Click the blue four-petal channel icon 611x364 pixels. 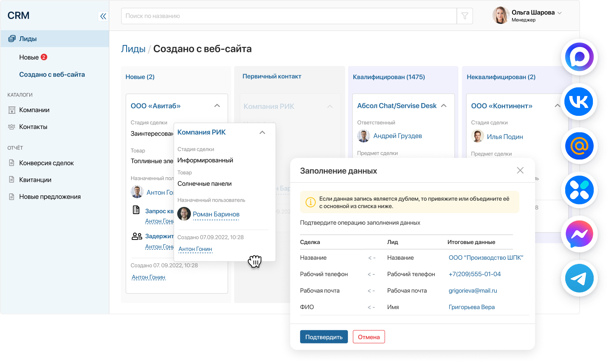tap(579, 190)
